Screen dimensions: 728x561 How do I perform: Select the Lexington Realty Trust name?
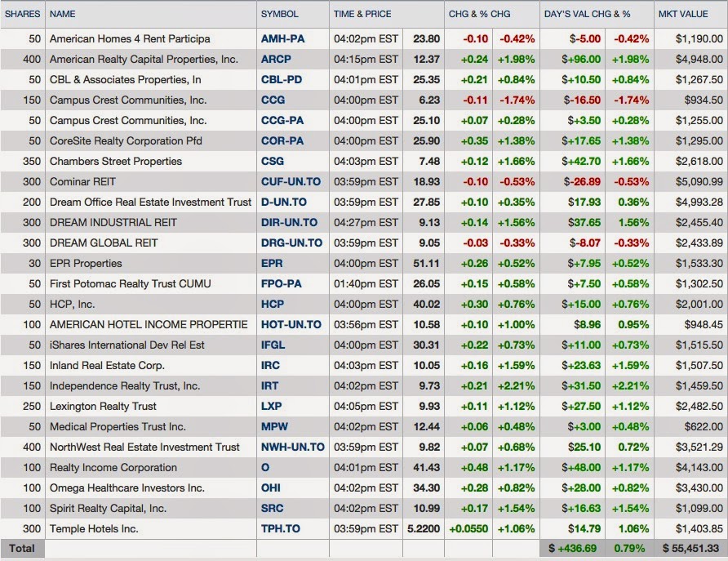tap(103, 407)
